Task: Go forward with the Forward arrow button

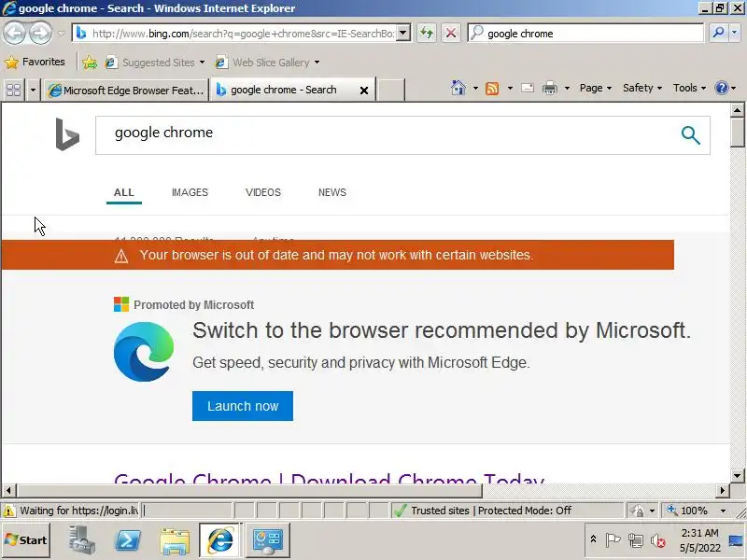Action: pyautogui.click(x=40, y=33)
